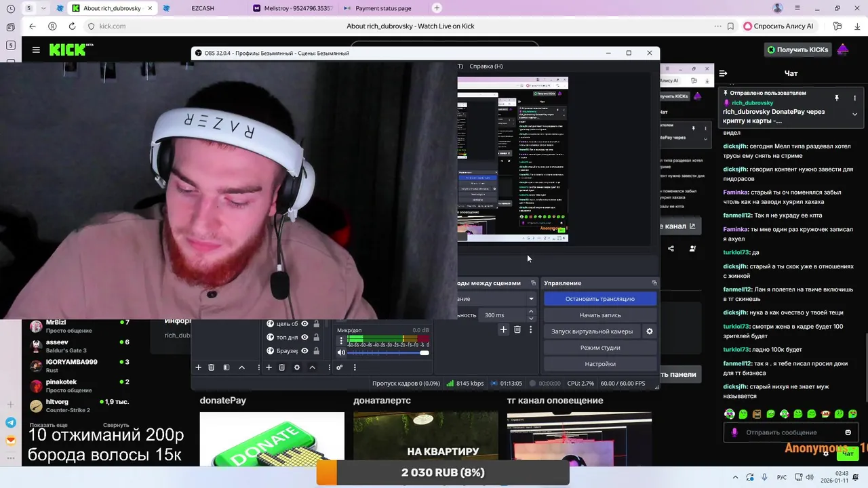Go back in browser history
This screenshot has height=488, width=868.
(x=32, y=26)
